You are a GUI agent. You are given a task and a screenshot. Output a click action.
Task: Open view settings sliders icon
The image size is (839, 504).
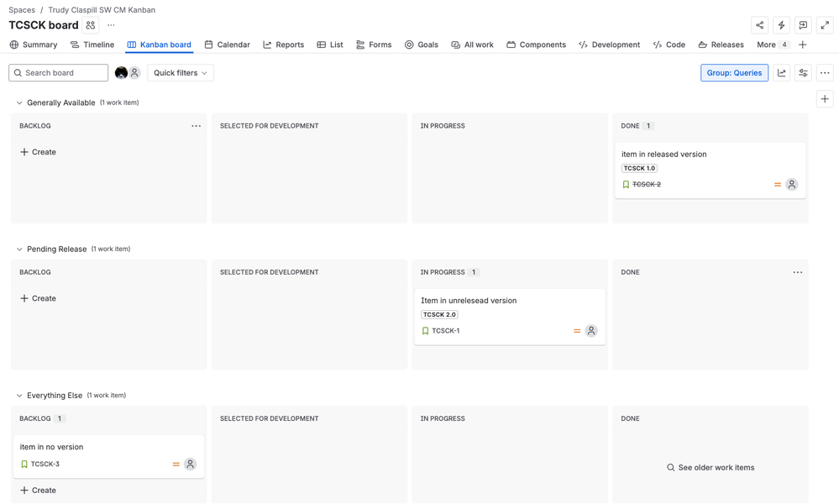click(x=803, y=73)
